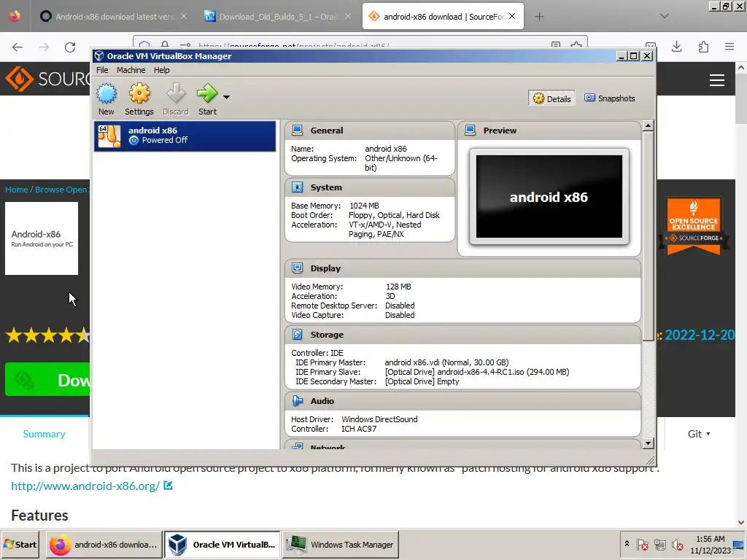
Task: Open the http://www.android-x86.org/ link
Action: (85, 486)
